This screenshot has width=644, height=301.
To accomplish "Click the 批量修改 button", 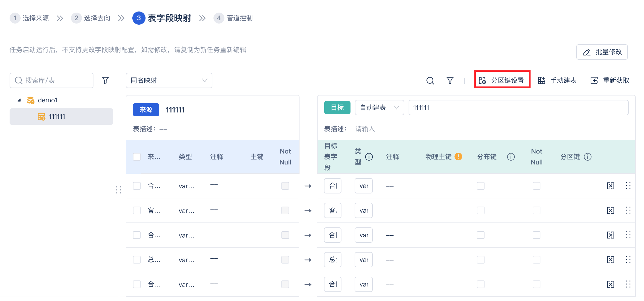I will tap(602, 52).
